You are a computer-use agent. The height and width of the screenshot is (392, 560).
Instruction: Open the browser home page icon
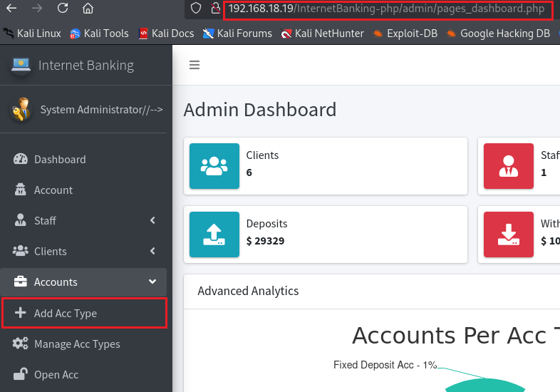pyautogui.click(x=88, y=8)
